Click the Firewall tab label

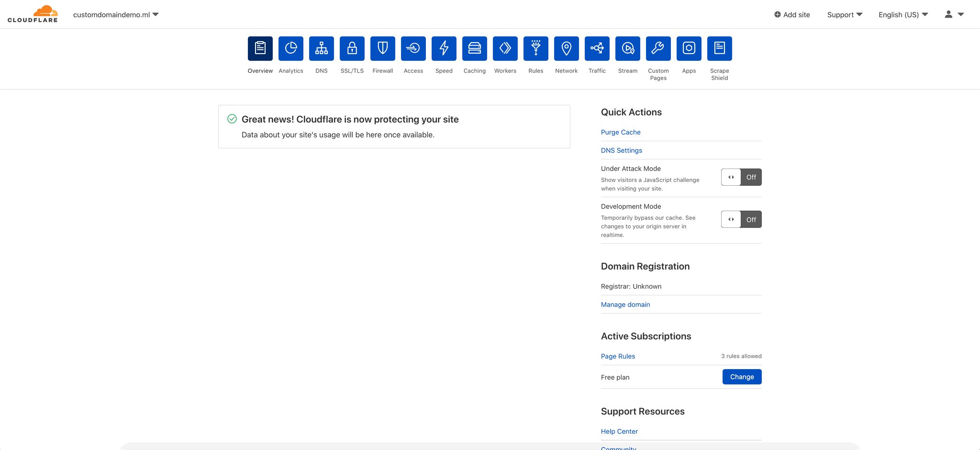pyautogui.click(x=383, y=71)
